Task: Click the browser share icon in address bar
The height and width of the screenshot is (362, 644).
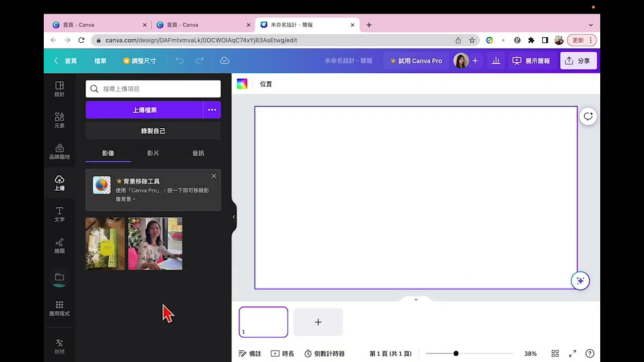Action: 458,40
